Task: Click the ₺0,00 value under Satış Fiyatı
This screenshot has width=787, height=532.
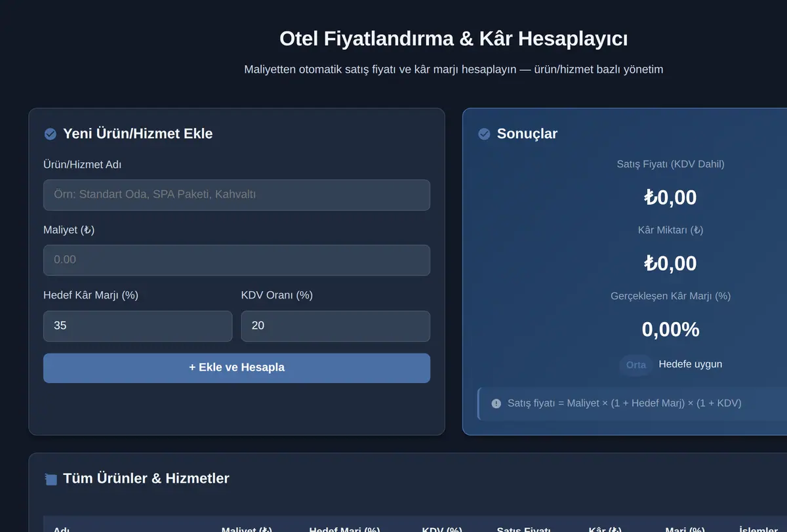Action: (x=671, y=197)
